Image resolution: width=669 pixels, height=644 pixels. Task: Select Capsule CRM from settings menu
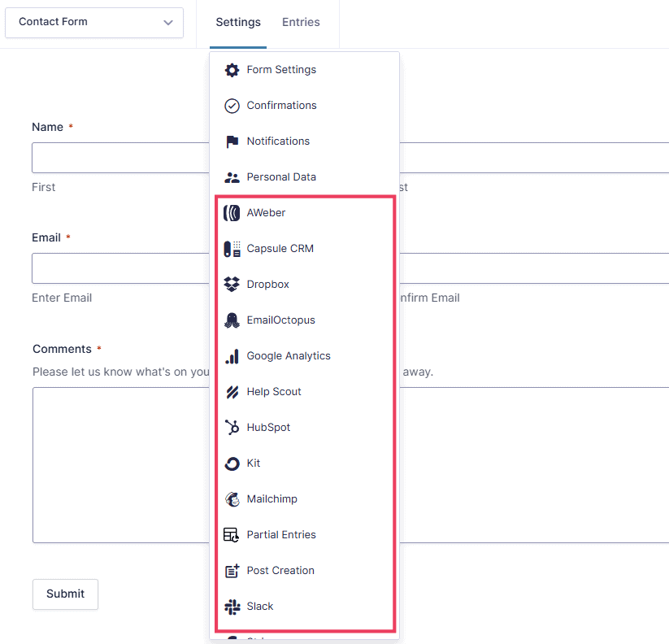305,249
